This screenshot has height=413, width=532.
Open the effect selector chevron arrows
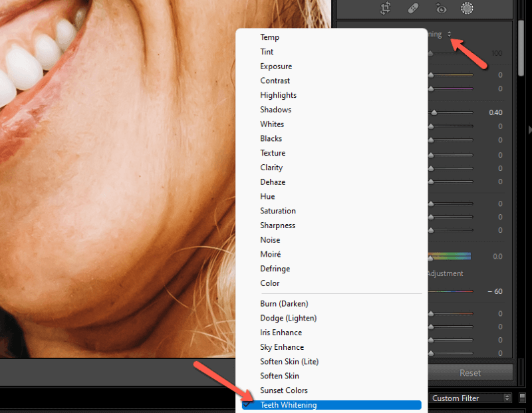click(450, 34)
